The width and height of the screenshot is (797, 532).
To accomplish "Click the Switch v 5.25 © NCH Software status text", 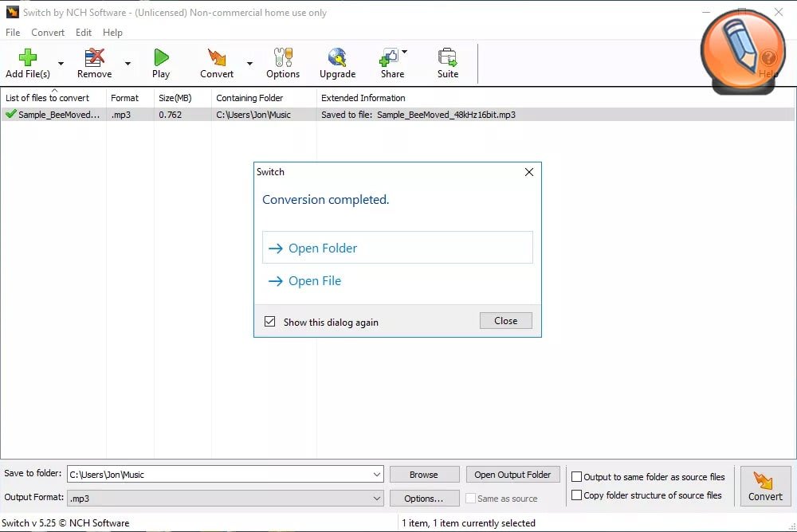I will [x=65, y=523].
